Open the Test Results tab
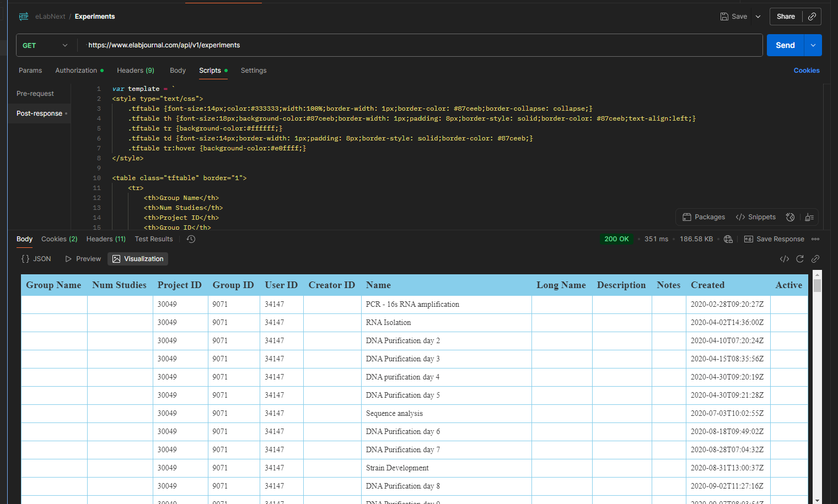838x504 pixels. 154,239
